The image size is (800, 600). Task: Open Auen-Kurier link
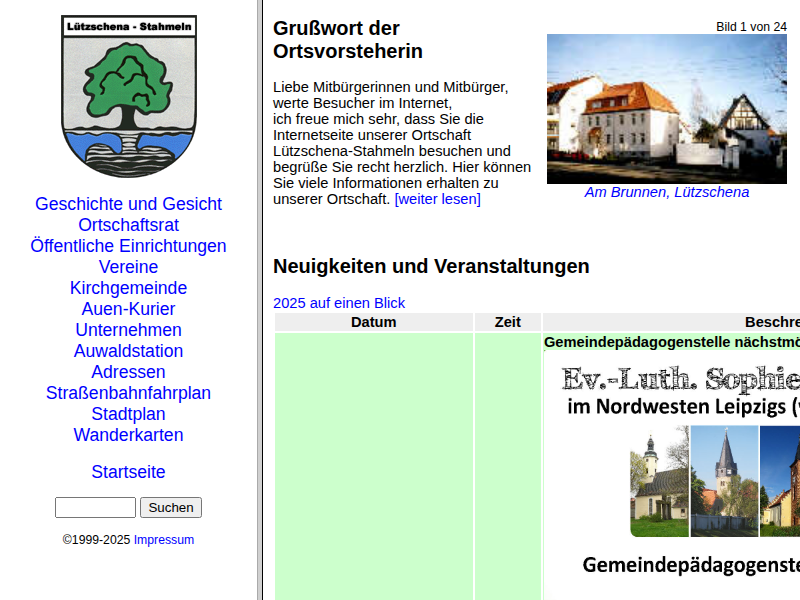click(128, 309)
